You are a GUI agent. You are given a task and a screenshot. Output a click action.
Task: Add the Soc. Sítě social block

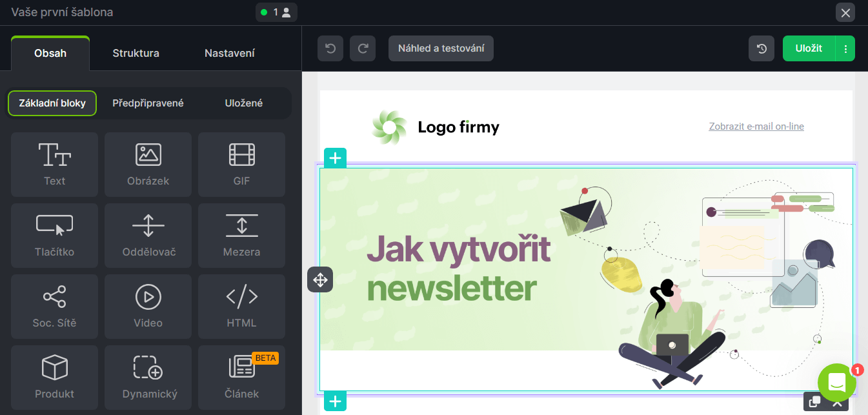pos(55,307)
